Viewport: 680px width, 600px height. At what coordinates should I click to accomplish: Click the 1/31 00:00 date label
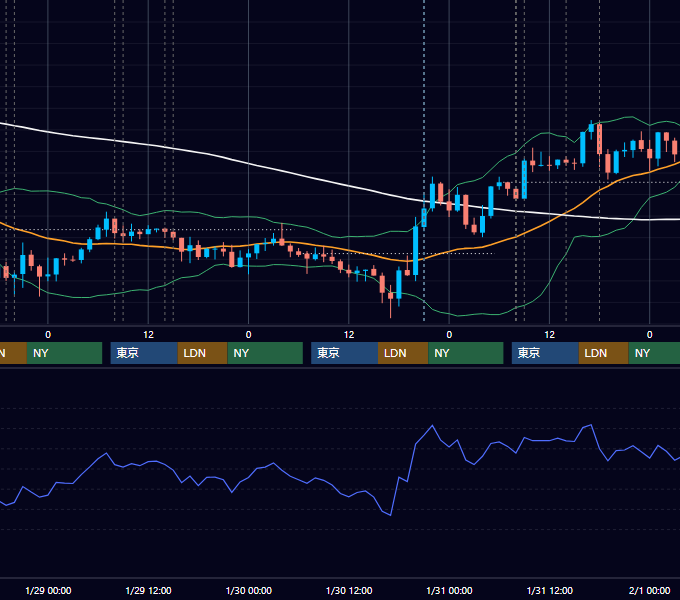[449, 590]
